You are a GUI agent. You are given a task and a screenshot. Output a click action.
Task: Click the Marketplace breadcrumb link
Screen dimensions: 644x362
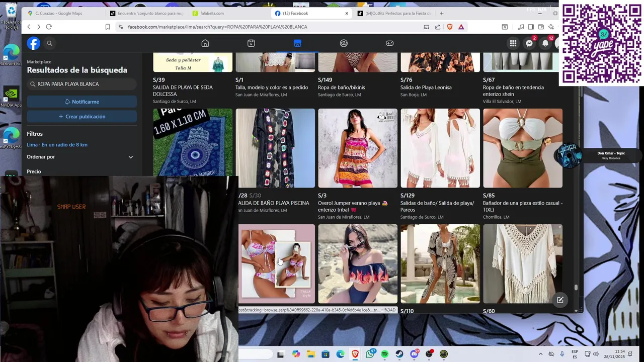(39, 62)
